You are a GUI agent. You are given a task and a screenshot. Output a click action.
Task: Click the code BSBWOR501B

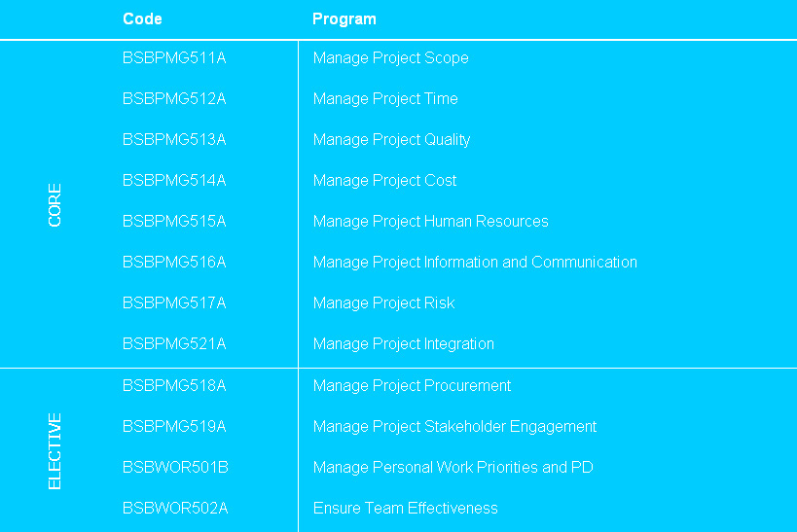coord(175,468)
